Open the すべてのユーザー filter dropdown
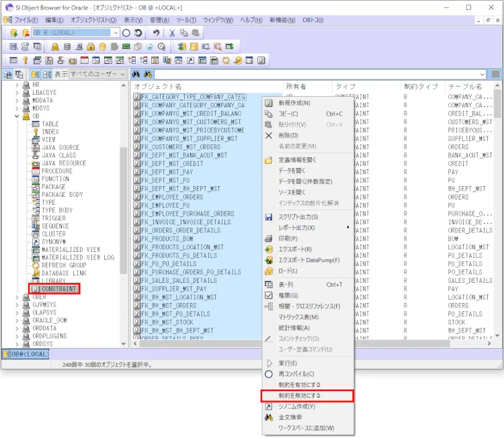 pyautogui.click(x=123, y=75)
